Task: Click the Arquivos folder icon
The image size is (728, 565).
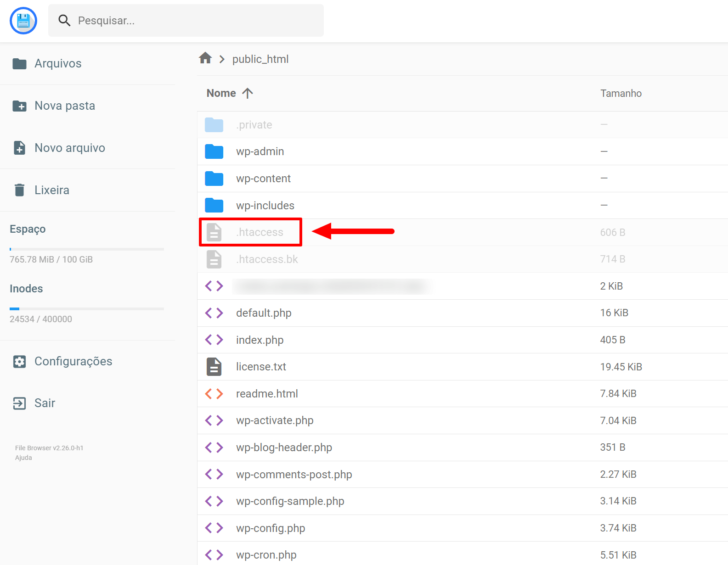Action: click(20, 64)
